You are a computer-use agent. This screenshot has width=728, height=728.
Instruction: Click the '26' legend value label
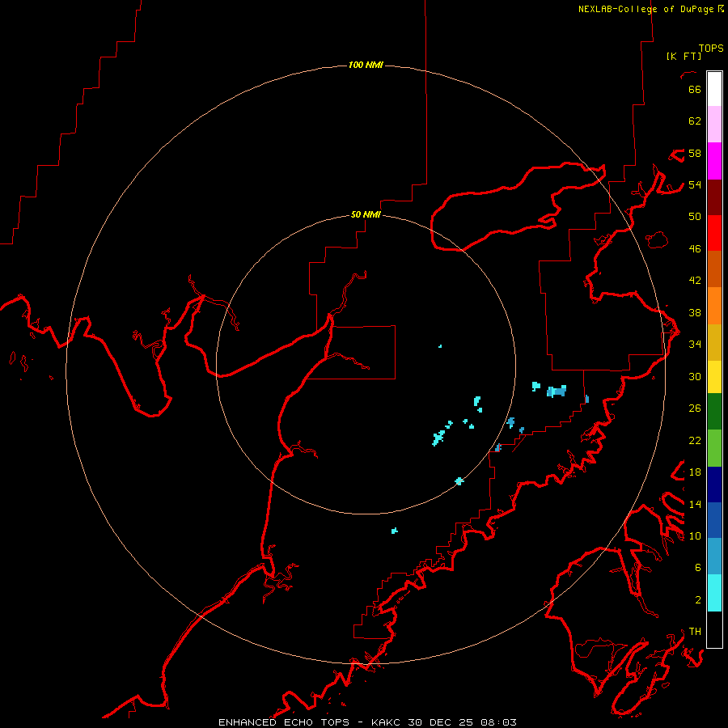click(x=695, y=408)
